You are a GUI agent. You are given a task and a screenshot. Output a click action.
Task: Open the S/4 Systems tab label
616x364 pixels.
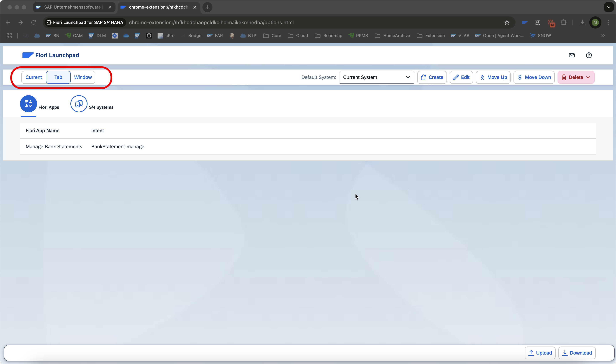click(x=101, y=107)
